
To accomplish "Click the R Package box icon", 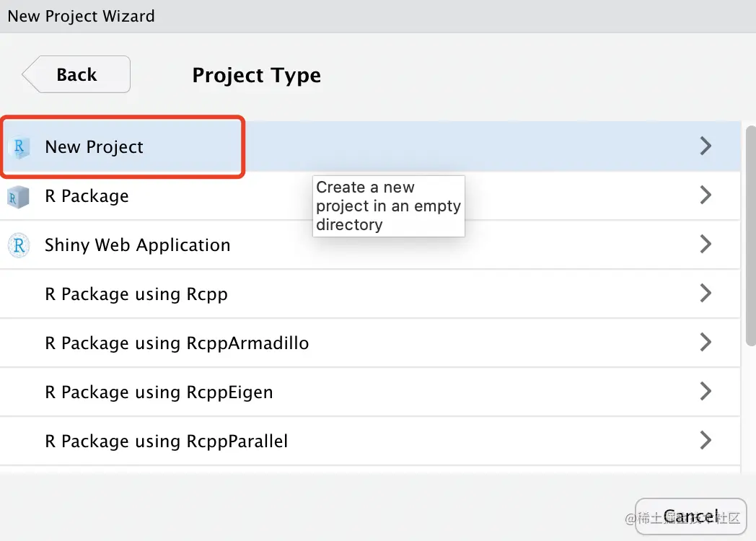I will tap(19, 196).
